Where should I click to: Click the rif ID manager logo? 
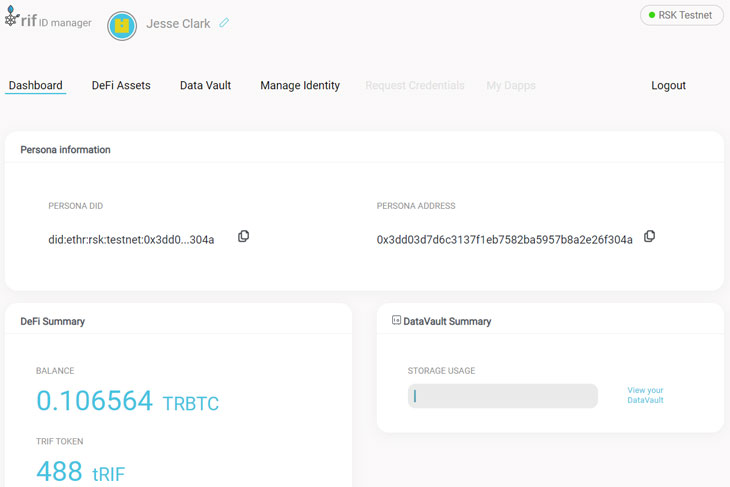tap(48, 18)
